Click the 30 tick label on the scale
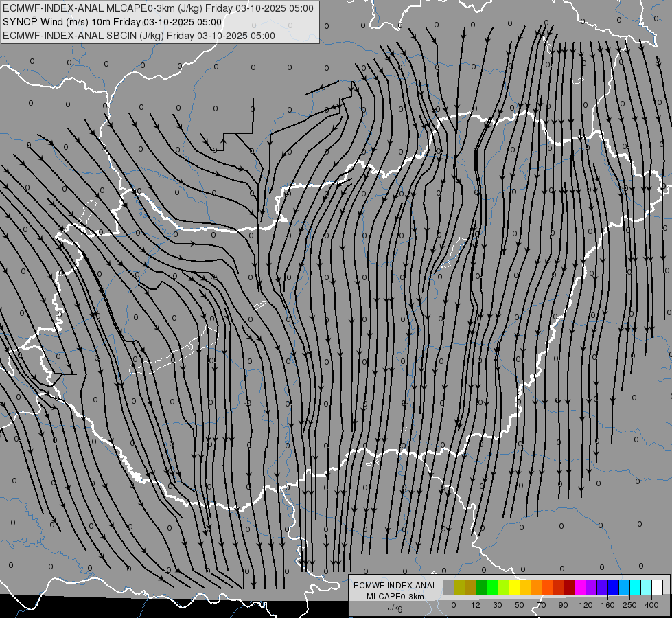This screenshot has width=672, height=618. click(498, 605)
